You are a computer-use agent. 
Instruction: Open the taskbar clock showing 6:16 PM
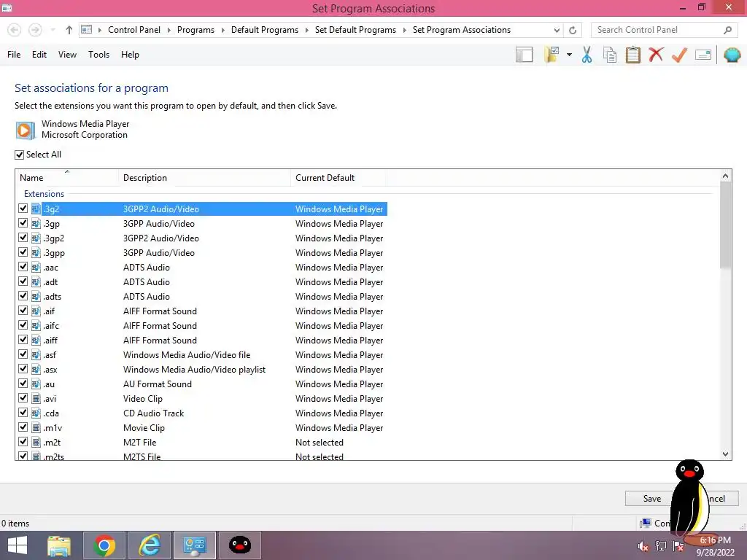[x=715, y=546]
